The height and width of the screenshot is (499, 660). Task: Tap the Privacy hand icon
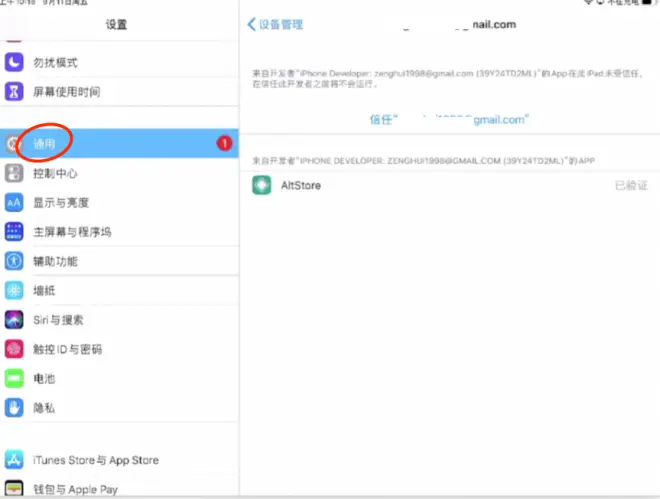14,407
